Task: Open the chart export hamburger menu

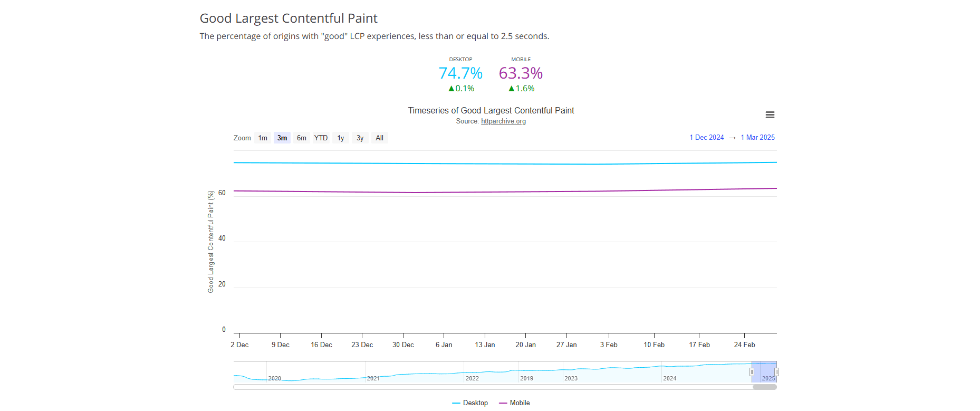Action: [770, 114]
